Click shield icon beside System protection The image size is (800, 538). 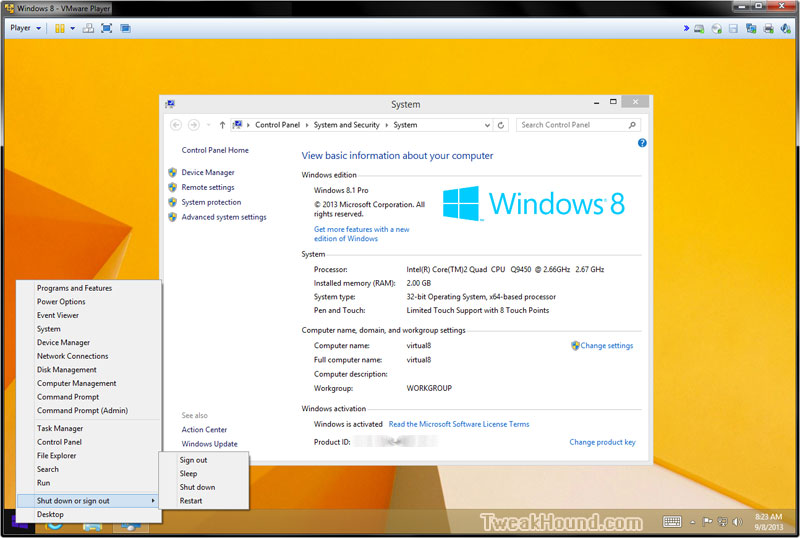click(x=172, y=202)
